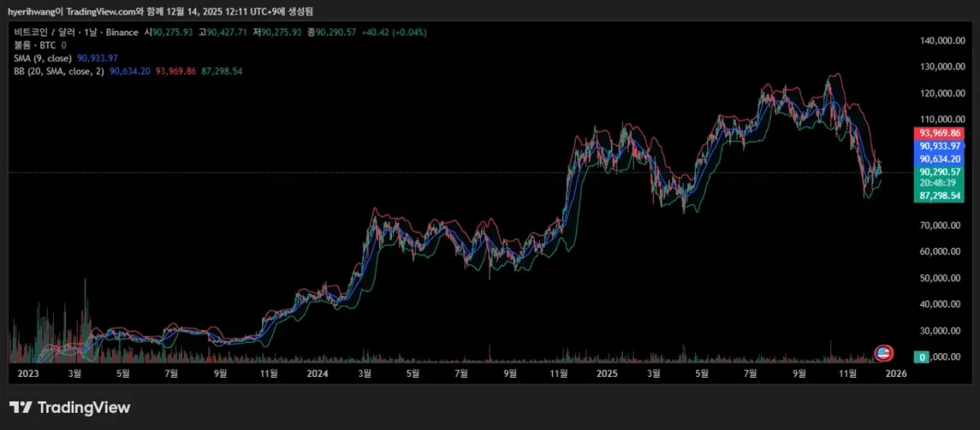Click the blue 90,933.97 price scale tag
Screen dimensions: 980x430
(x=939, y=146)
